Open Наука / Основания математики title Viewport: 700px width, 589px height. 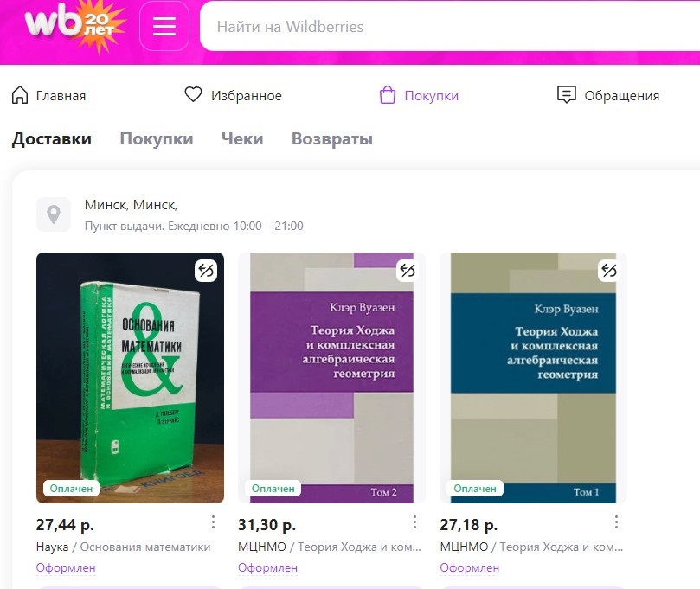click(123, 547)
